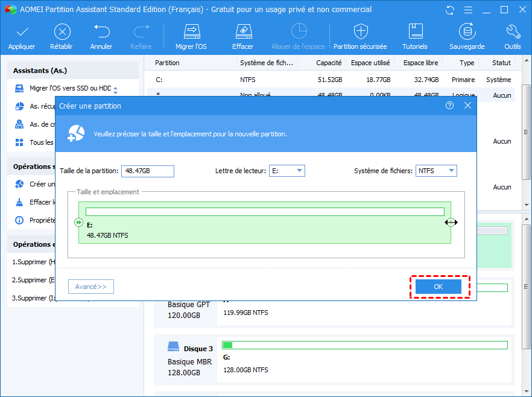Click the right partition resize handle
Screen dimensions: 532x397
point(451,223)
